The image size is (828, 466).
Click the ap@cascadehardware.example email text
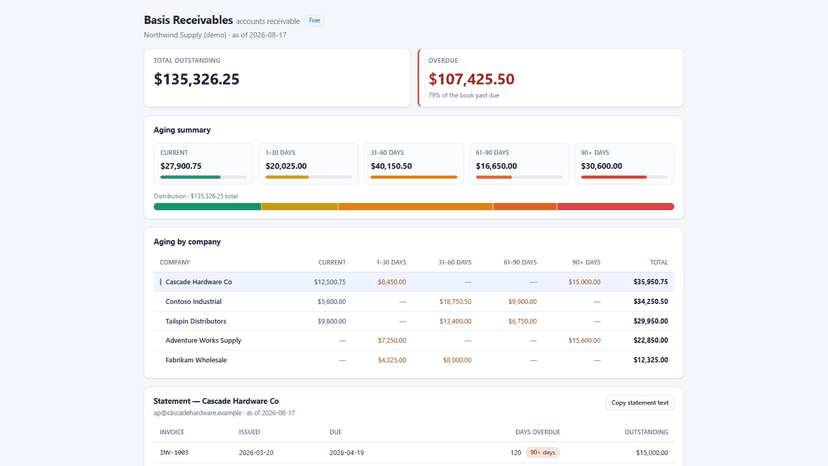pyautogui.click(x=197, y=413)
